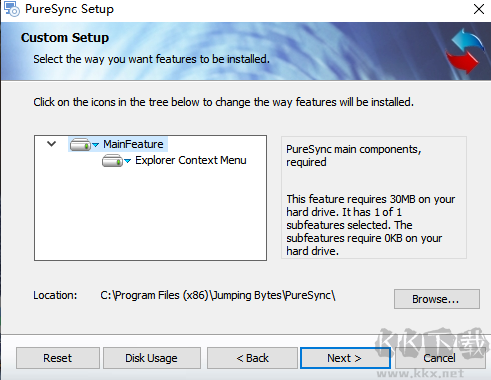Click the PureSync Setup title bar icon
The width and height of the screenshot is (491, 380).
coord(12,9)
